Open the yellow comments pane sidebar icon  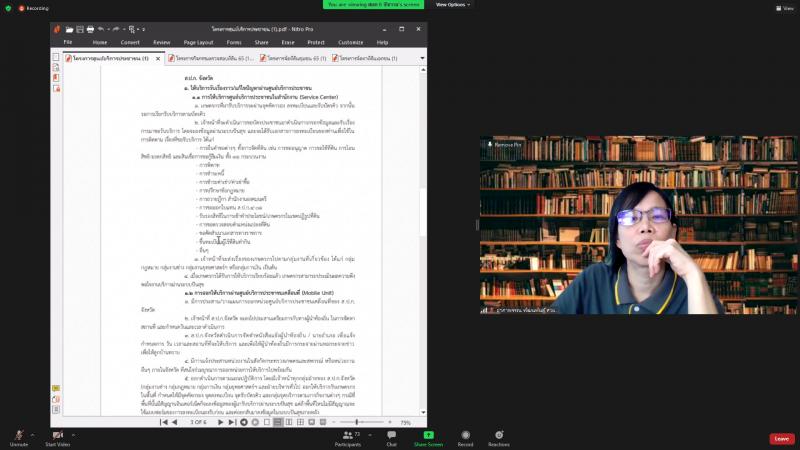[56, 389]
